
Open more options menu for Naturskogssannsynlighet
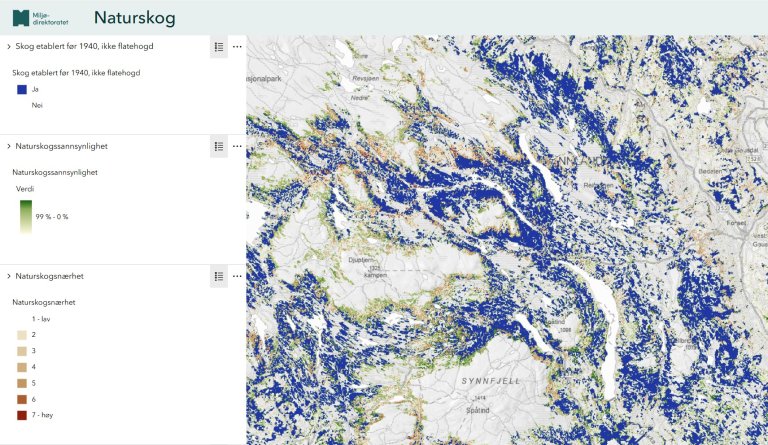(x=237, y=146)
